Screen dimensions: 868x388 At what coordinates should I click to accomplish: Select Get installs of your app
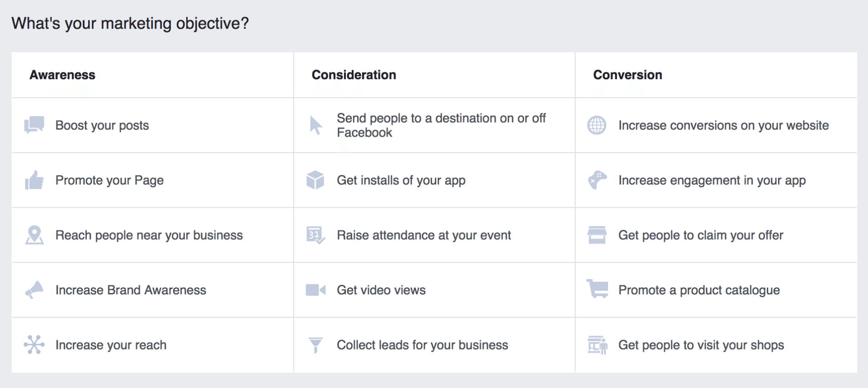(x=401, y=180)
